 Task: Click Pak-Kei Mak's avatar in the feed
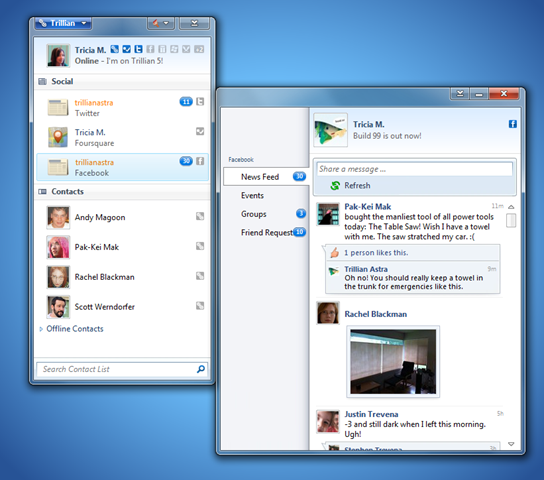(x=328, y=214)
